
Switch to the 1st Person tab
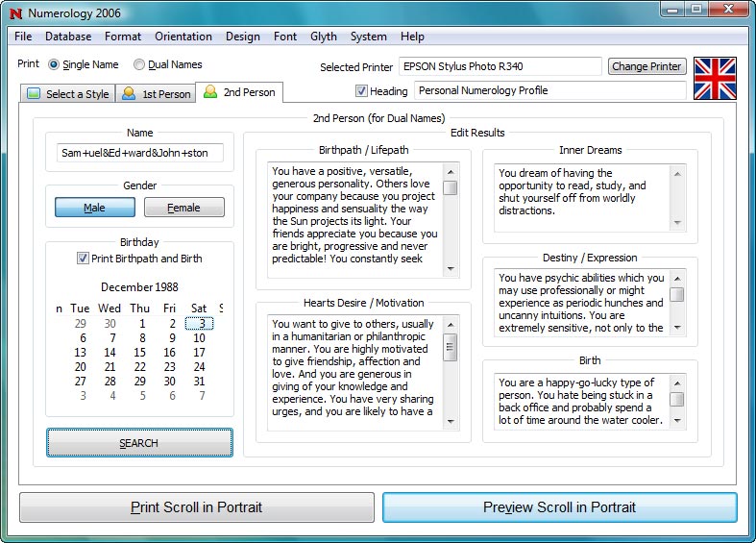(x=156, y=93)
